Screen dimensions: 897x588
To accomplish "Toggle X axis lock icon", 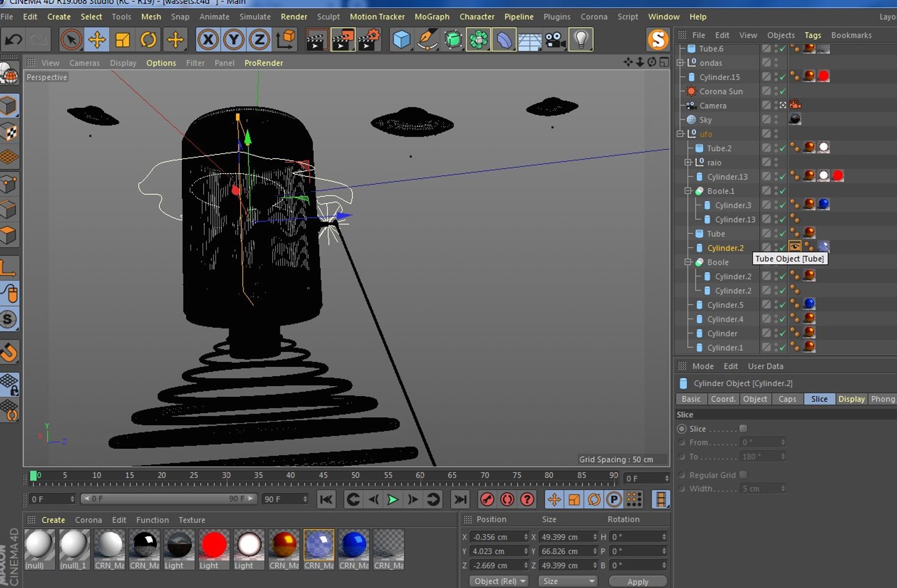I will [208, 40].
